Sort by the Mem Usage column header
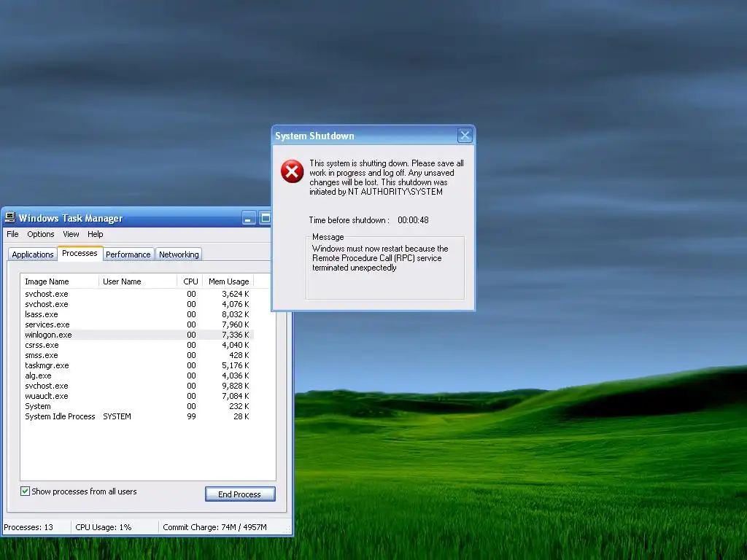Image resolution: width=747 pixels, height=560 pixels. pyautogui.click(x=228, y=281)
